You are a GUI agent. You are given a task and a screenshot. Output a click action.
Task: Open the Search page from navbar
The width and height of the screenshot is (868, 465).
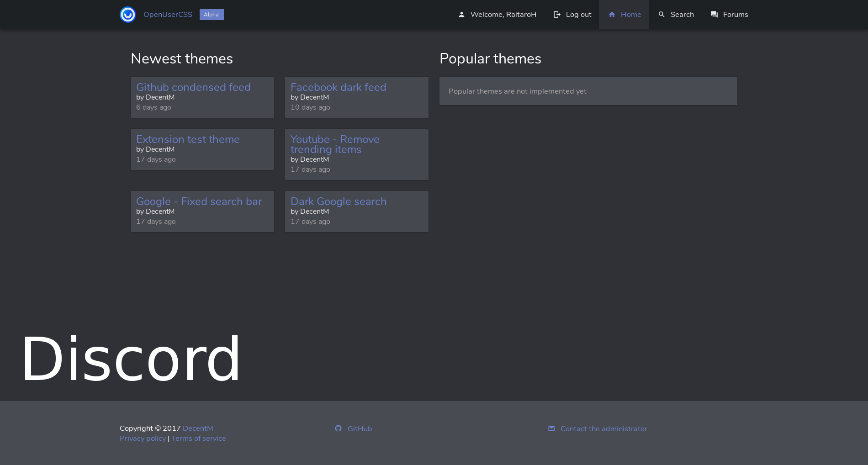tap(676, 15)
